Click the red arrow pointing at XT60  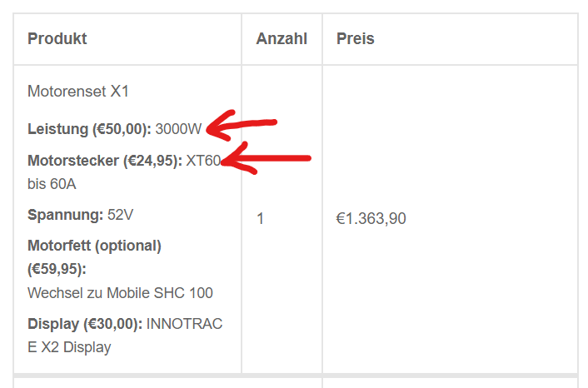click(x=267, y=157)
